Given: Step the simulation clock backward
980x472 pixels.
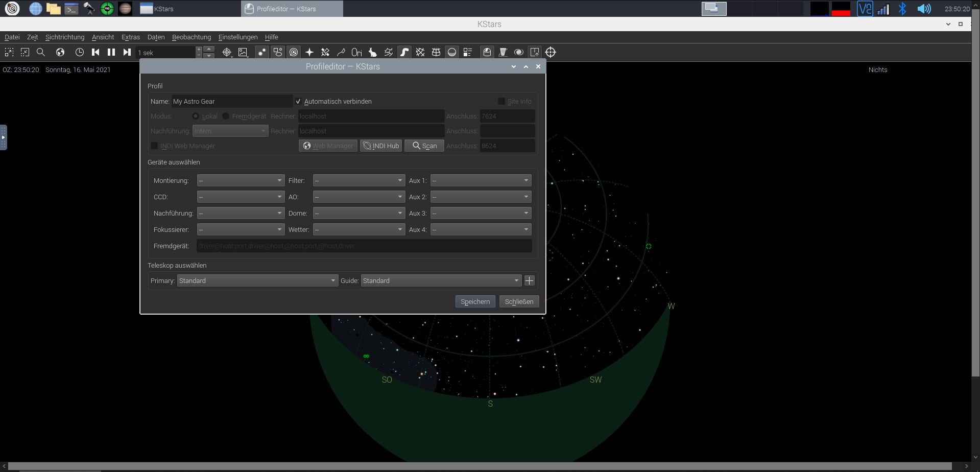Looking at the screenshot, I should pos(95,52).
